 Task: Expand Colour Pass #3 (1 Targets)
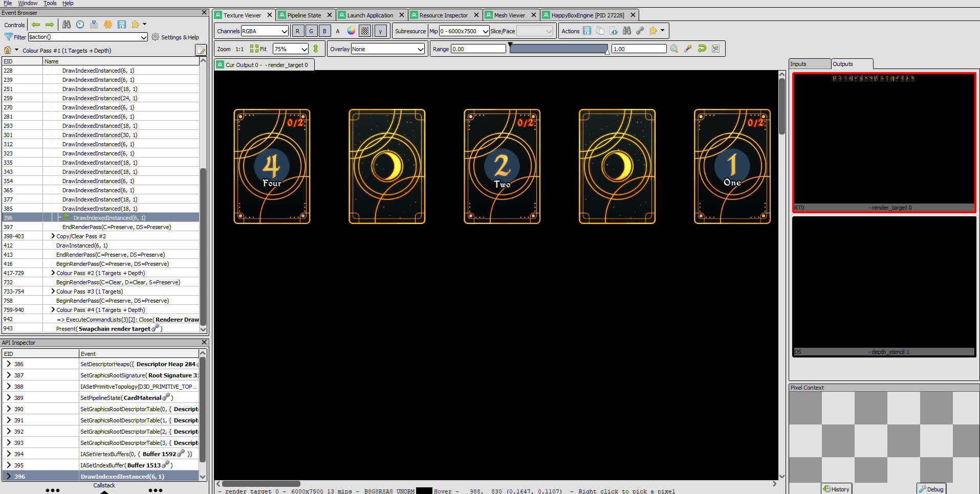pos(53,291)
